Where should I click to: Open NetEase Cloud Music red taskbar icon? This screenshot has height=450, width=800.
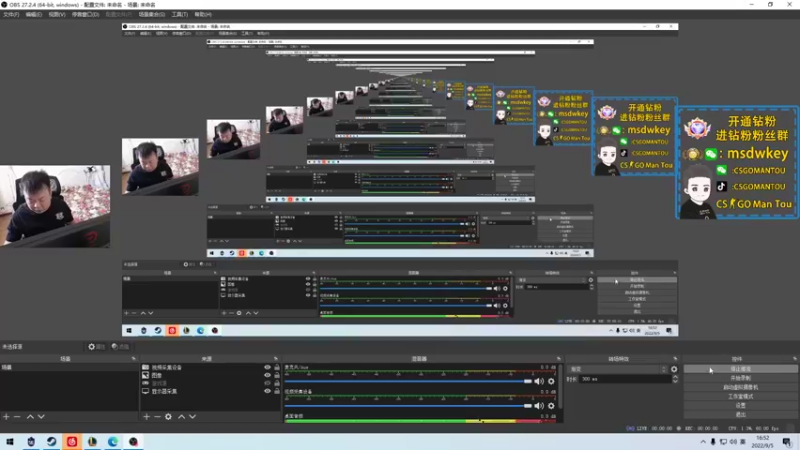(72, 442)
